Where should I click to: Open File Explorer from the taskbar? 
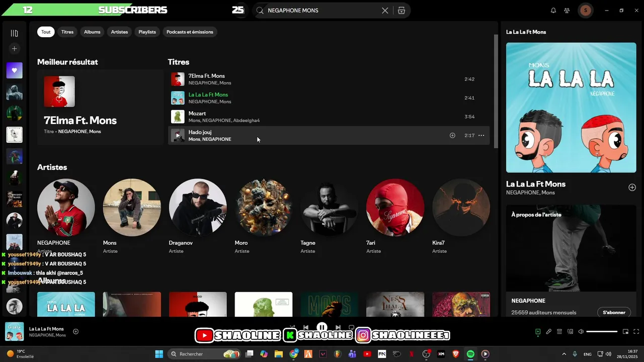pos(279,354)
